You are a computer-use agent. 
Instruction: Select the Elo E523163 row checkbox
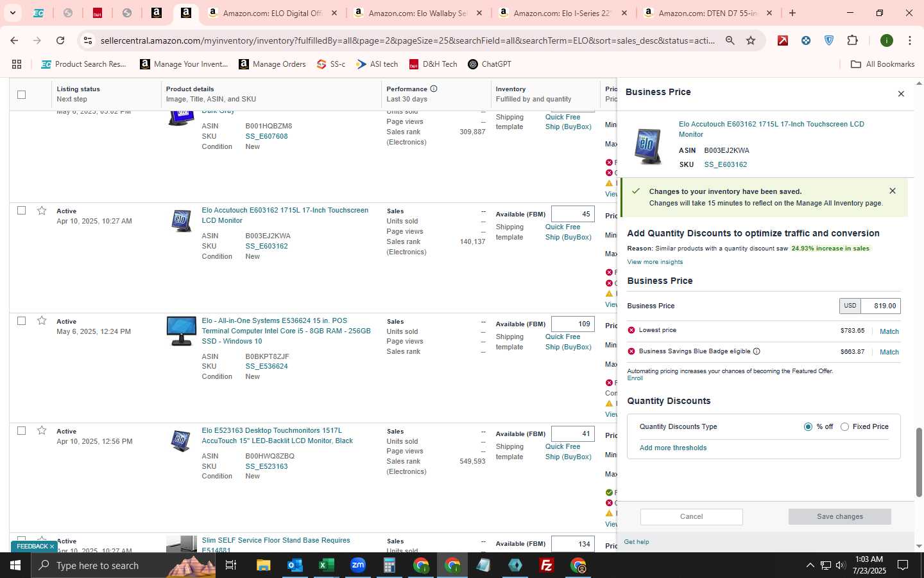(x=21, y=430)
